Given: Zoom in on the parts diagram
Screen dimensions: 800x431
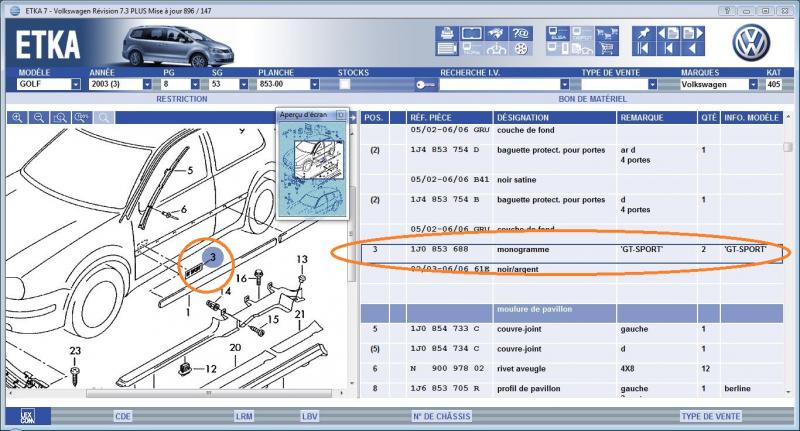Looking at the screenshot, I should 17,118.
